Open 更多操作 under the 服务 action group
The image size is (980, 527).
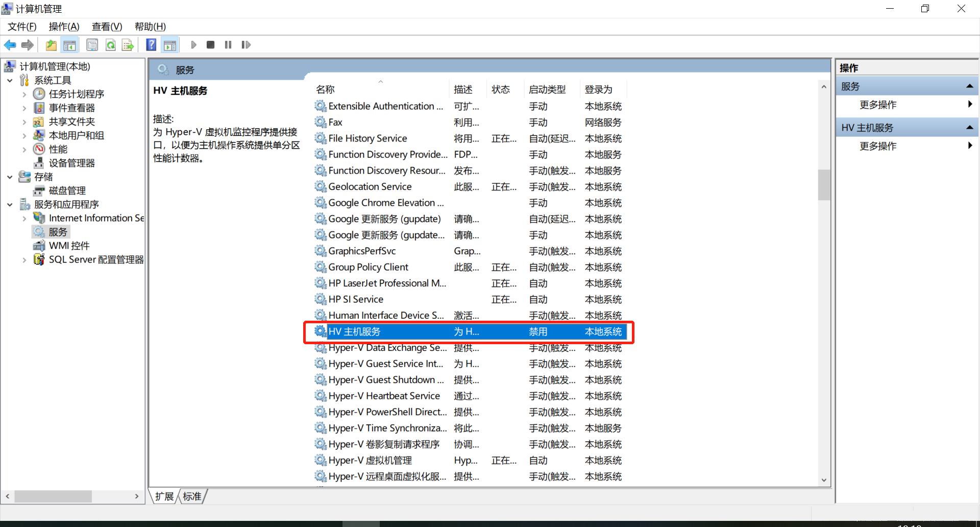pyautogui.click(x=907, y=105)
